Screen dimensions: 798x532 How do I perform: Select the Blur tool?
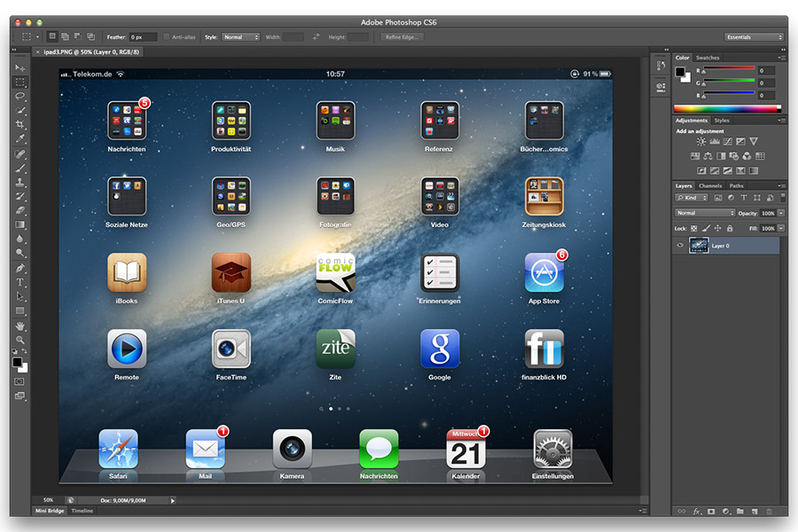pos(20,239)
